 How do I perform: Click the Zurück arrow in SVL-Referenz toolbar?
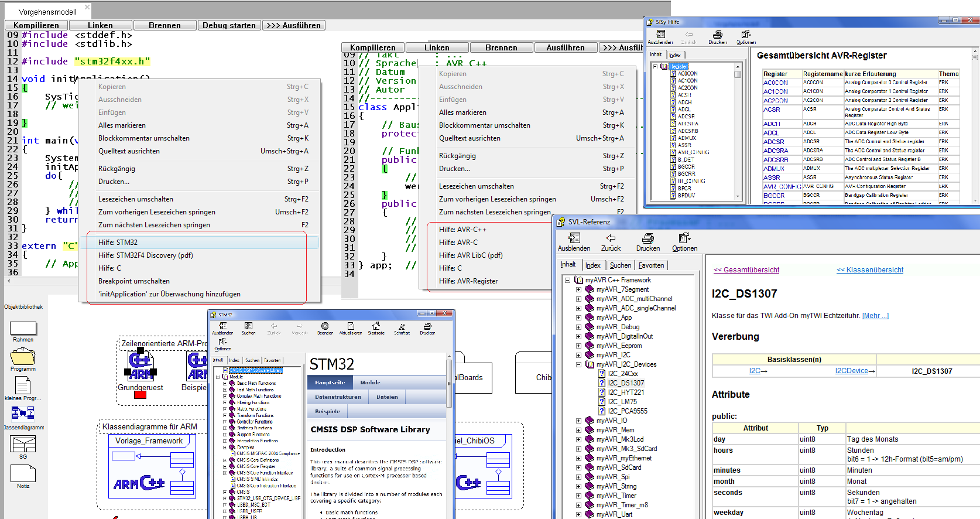(x=611, y=238)
